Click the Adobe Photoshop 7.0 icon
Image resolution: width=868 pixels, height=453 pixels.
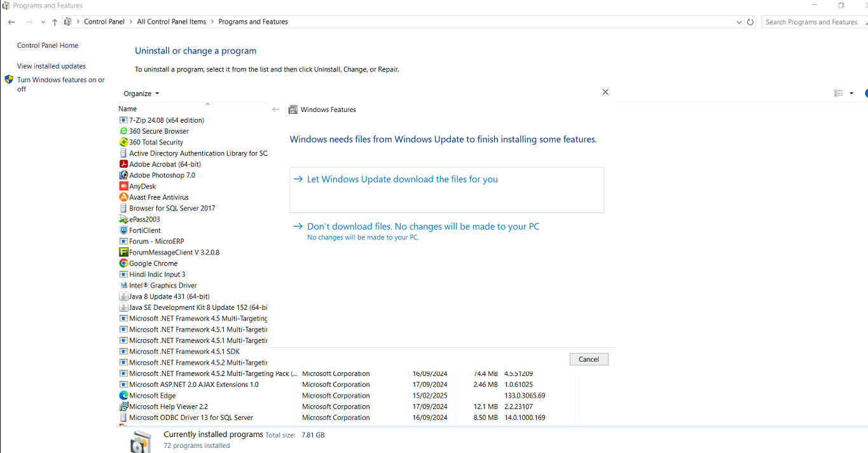123,175
